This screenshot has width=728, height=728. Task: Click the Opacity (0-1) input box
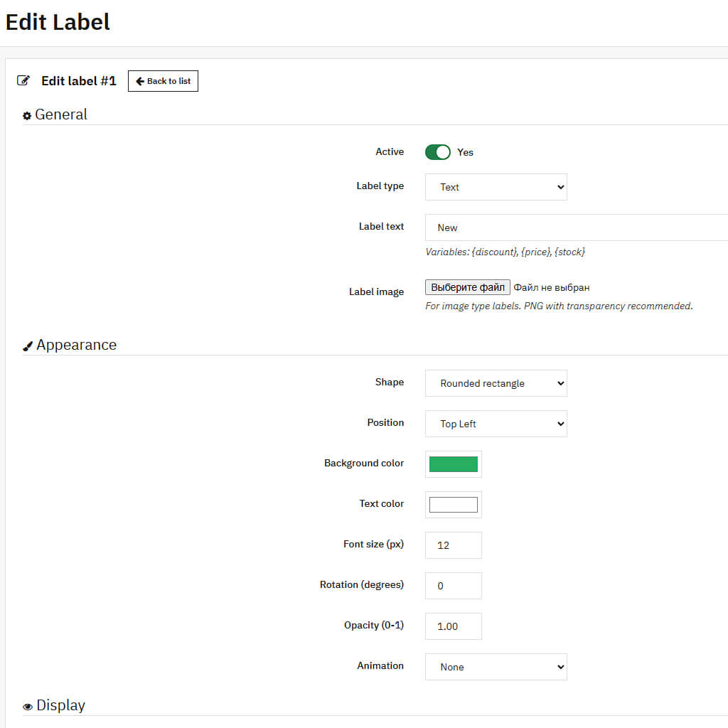[453, 626]
